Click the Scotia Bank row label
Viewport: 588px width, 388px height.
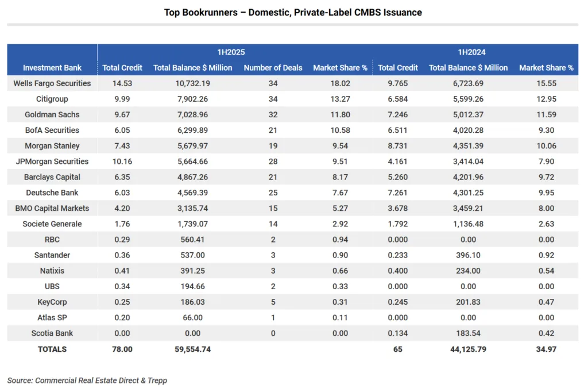coord(52,333)
